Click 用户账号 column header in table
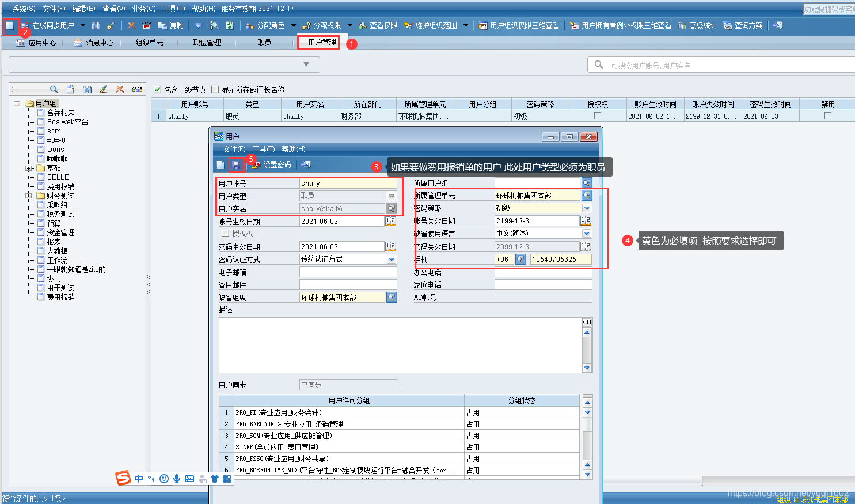The width and height of the screenshot is (855, 504). [195, 104]
